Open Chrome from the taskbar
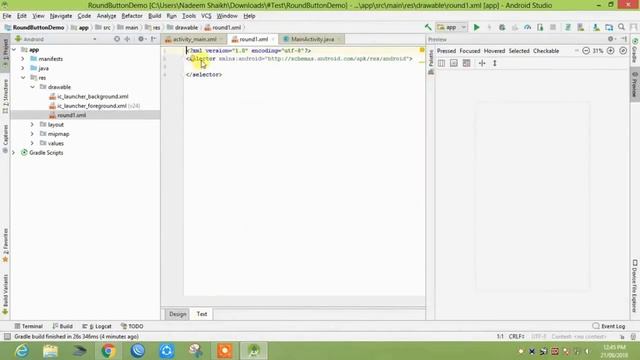Image resolution: width=640 pixels, height=360 pixels. coord(108,351)
